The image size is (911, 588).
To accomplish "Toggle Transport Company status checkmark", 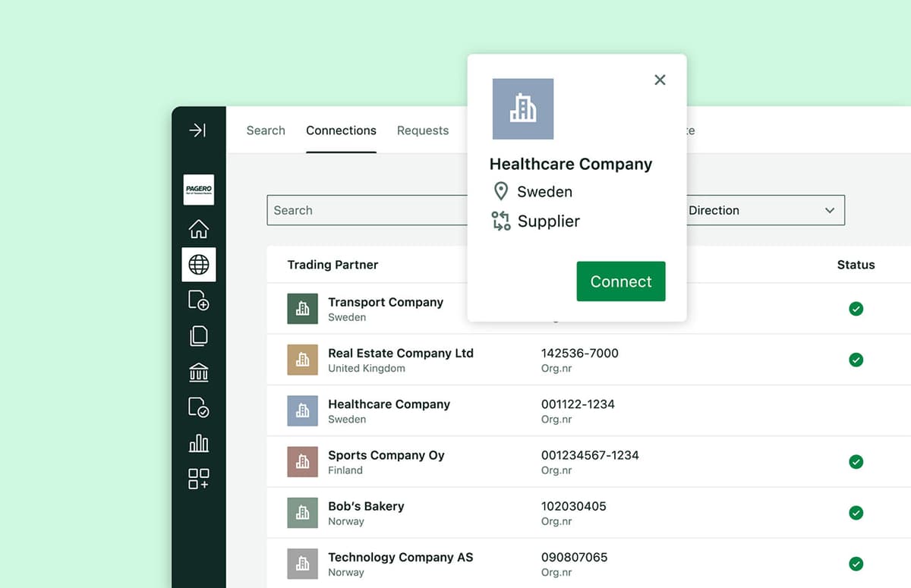I will [856, 309].
